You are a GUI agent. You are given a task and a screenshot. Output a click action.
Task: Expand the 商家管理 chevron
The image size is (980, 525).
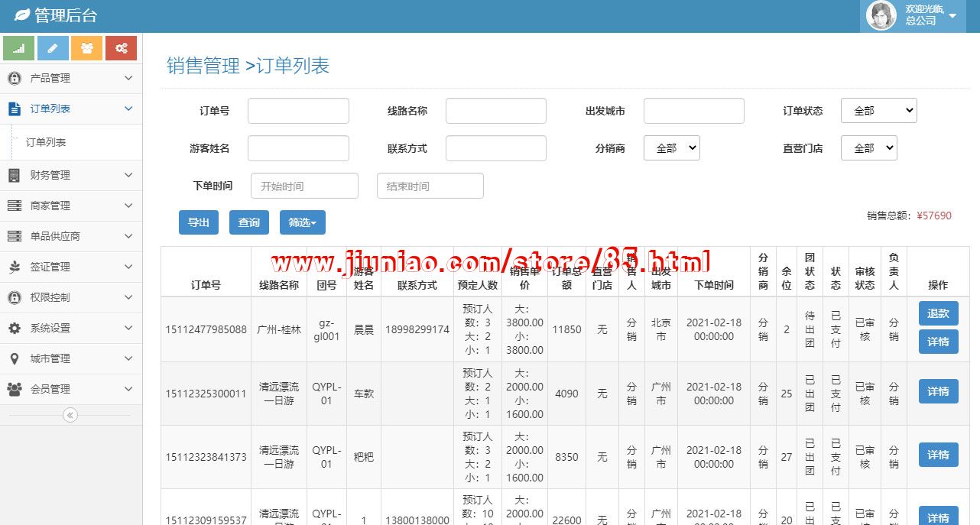128,206
